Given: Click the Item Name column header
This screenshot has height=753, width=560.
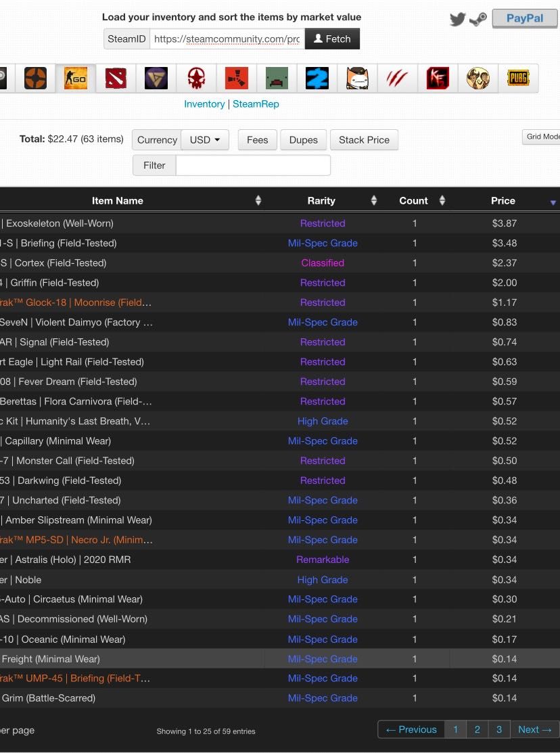Looking at the screenshot, I should 118,201.
